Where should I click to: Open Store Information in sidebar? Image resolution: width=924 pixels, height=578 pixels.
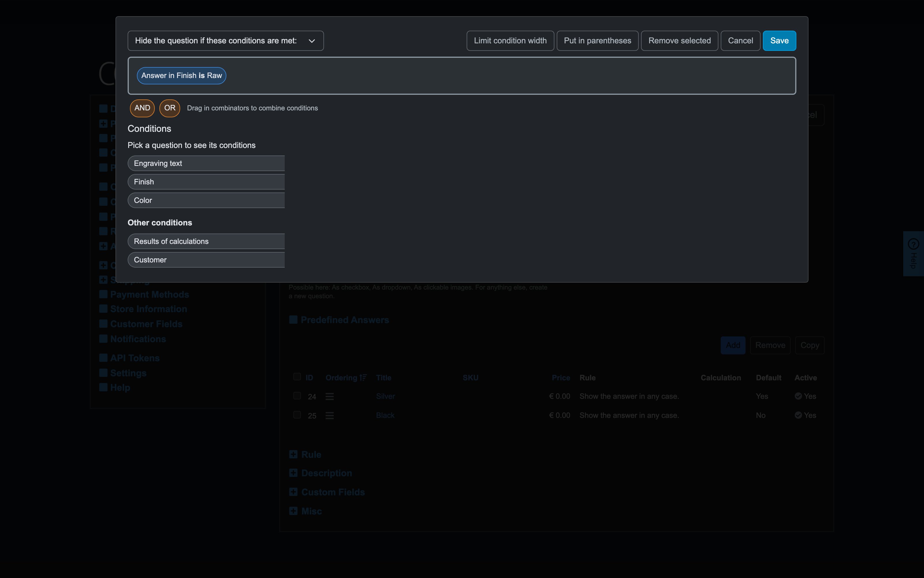[148, 309]
